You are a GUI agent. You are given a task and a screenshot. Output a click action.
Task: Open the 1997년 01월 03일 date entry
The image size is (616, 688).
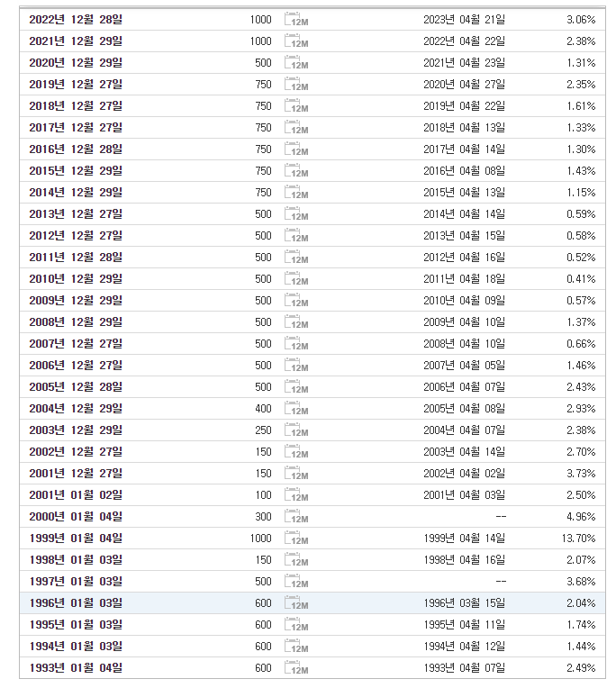click(x=76, y=582)
